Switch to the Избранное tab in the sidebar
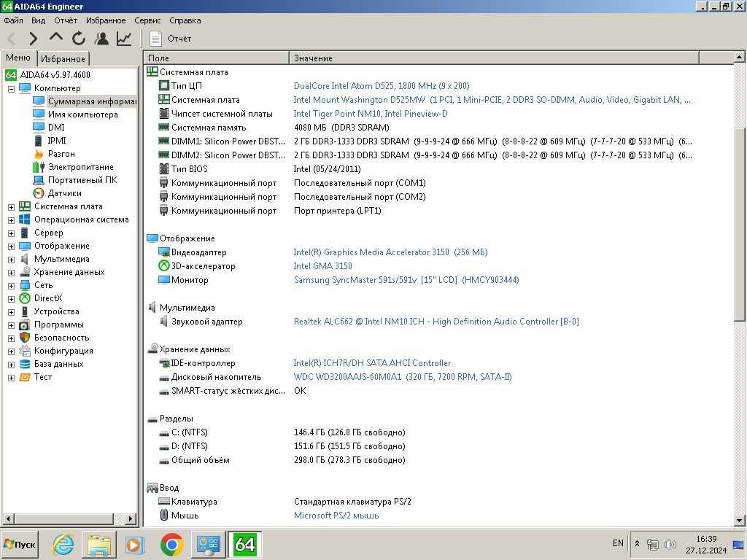This screenshot has width=747, height=560. tap(63, 58)
